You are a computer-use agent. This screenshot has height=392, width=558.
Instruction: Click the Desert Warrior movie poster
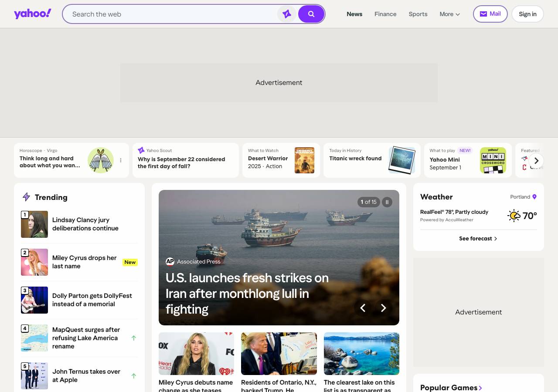point(304,160)
